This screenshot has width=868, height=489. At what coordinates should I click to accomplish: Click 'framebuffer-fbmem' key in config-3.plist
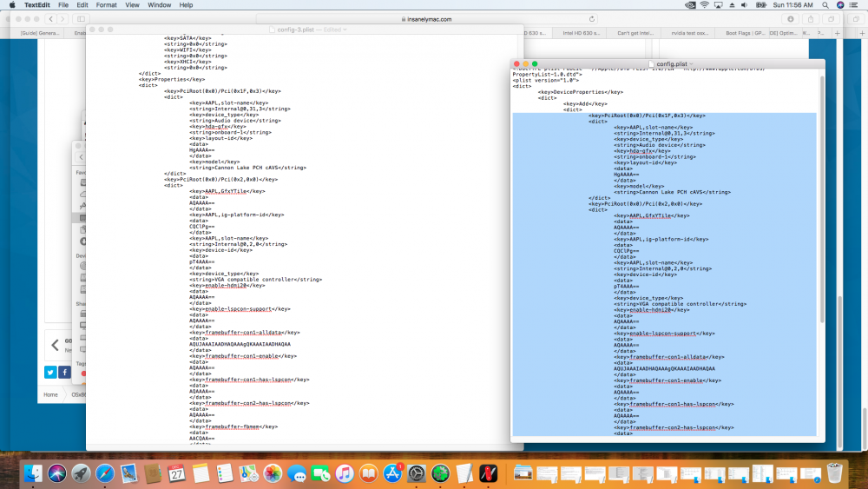pos(233,427)
